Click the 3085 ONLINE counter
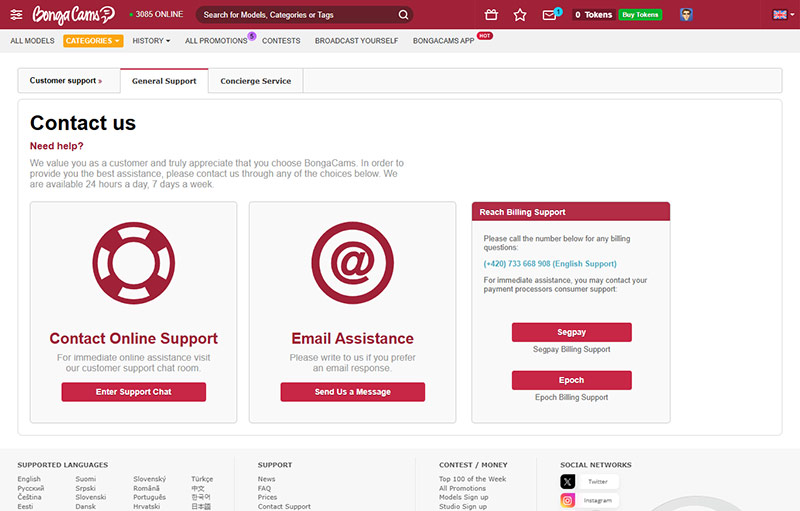The width and height of the screenshot is (800, 511). [x=156, y=14]
